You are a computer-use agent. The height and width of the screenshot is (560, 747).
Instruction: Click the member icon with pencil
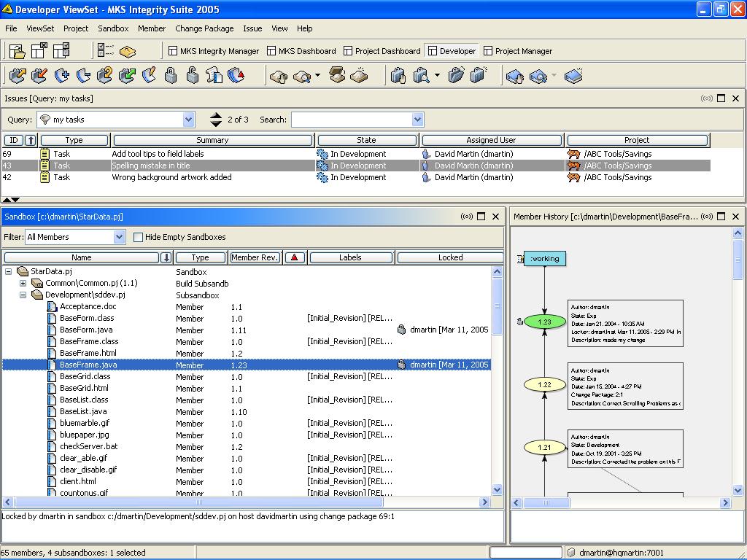pyautogui.click(x=149, y=76)
